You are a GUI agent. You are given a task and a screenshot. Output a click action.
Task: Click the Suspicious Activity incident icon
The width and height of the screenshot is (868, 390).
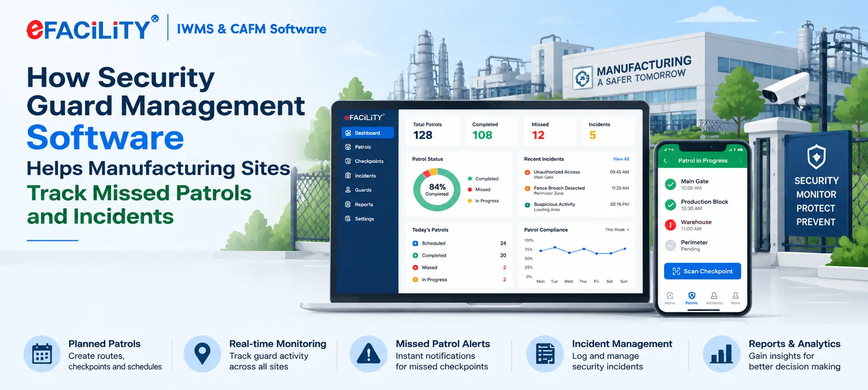[527, 205]
